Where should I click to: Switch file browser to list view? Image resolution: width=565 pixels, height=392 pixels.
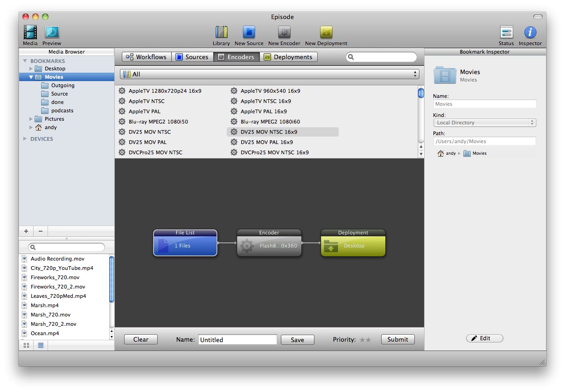click(x=41, y=345)
